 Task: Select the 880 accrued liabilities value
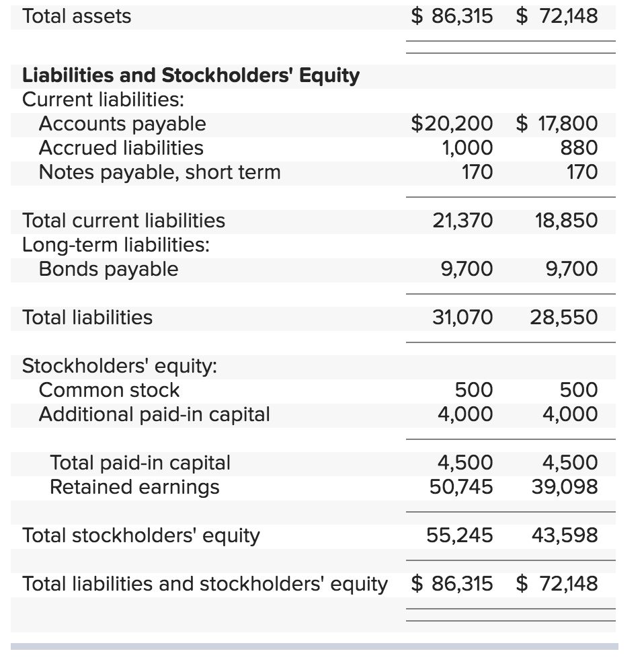[578, 148]
